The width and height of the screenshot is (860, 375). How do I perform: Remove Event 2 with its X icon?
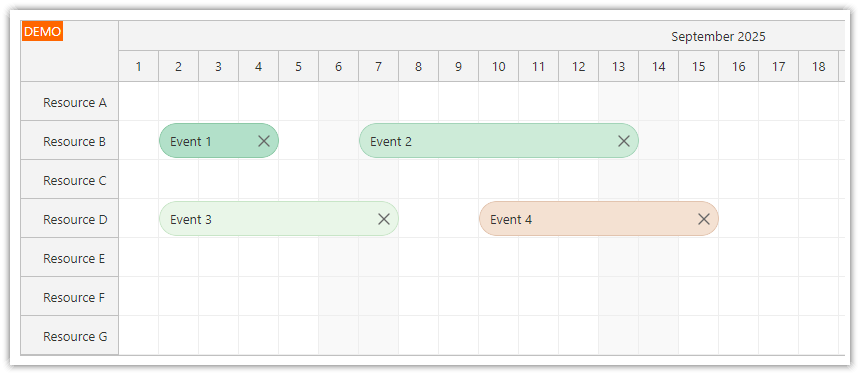(x=624, y=141)
